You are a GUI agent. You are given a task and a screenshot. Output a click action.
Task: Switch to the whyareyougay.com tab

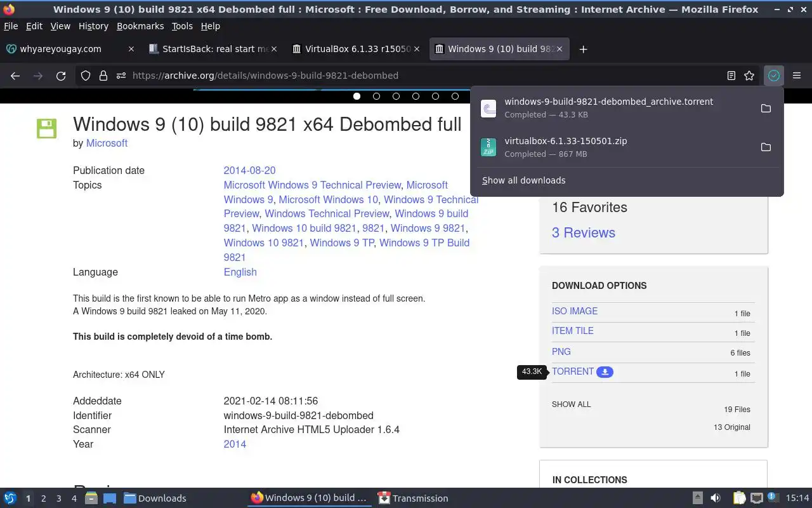pos(70,49)
